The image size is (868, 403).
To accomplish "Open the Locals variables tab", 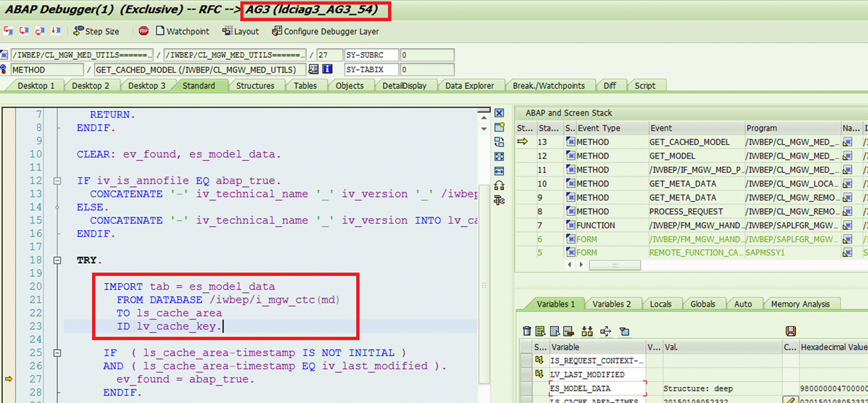I will pos(660,304).
